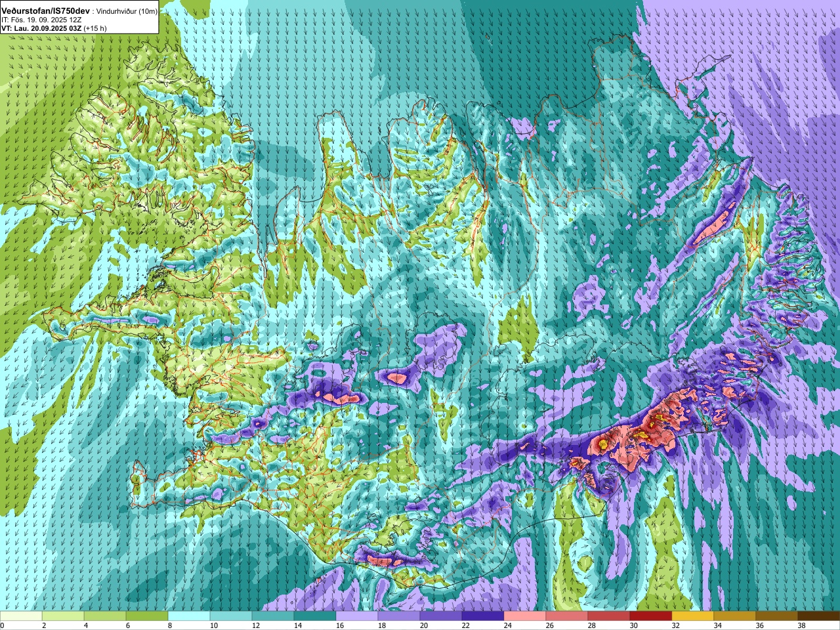The height and width of the screenshot is (630, 840).
Task: Select the dark teal 14–16 legend swatch
Action: (x=315, y=616)
